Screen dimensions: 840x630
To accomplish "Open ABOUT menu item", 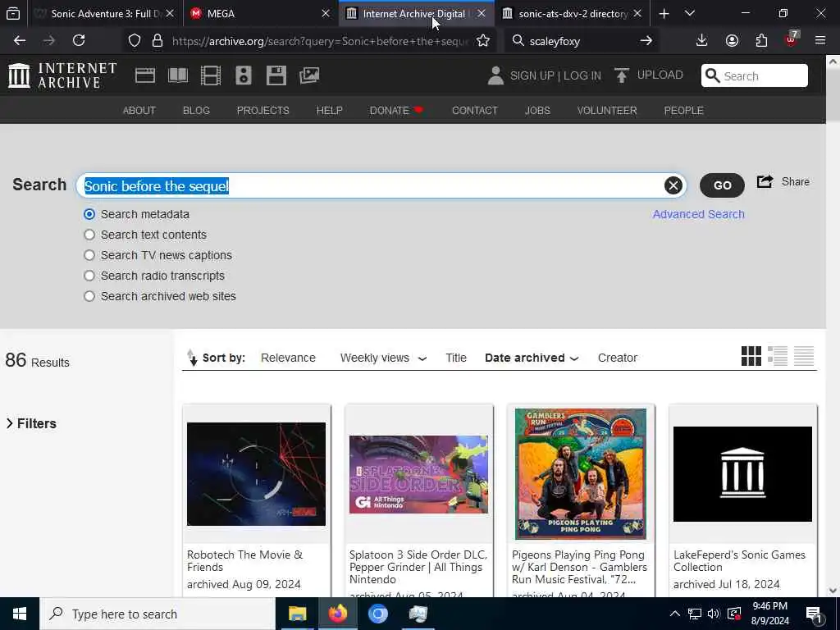I will pyautogui.click(x=139, y=111).
